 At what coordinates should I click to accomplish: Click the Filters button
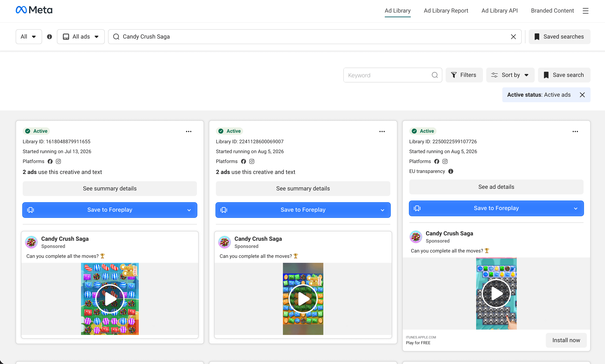point(464,75)
